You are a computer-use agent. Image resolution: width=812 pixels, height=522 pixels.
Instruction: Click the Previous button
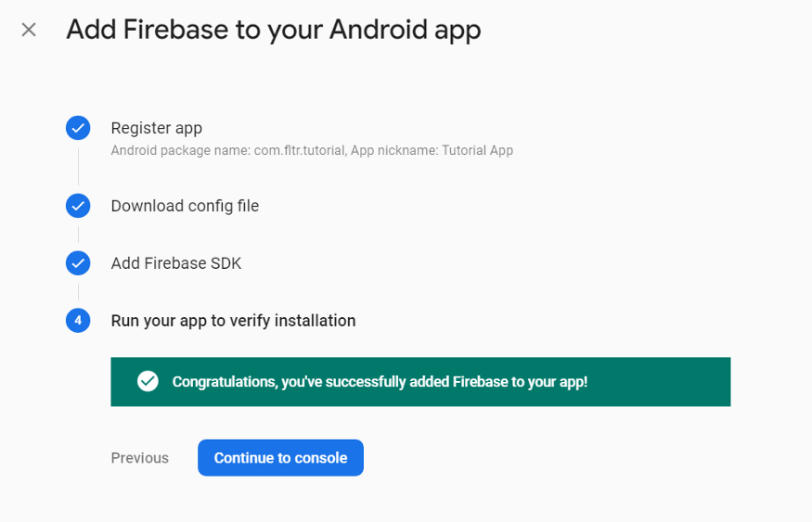click(140, 458)
